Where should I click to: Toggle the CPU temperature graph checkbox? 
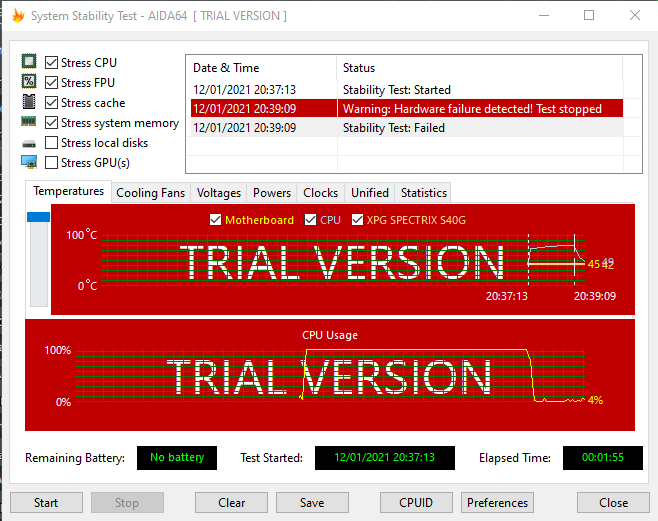pos(311,219)
